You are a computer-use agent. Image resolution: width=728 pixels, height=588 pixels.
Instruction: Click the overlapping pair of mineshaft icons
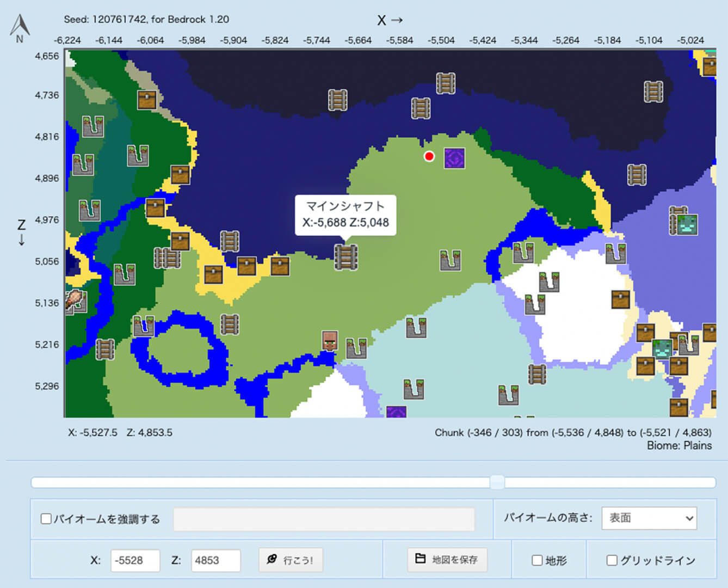168,258
